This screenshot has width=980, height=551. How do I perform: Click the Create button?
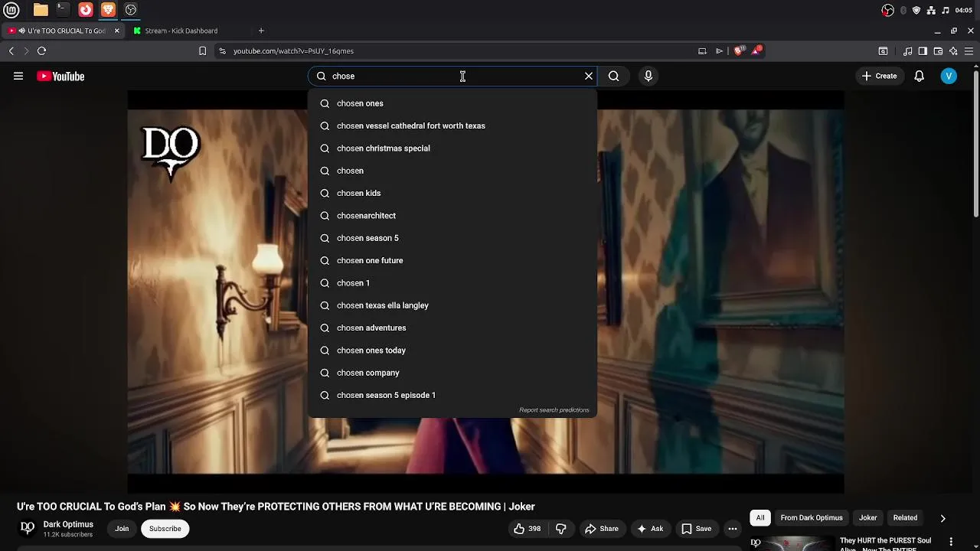pyautogui.click(x=879, y=76)
